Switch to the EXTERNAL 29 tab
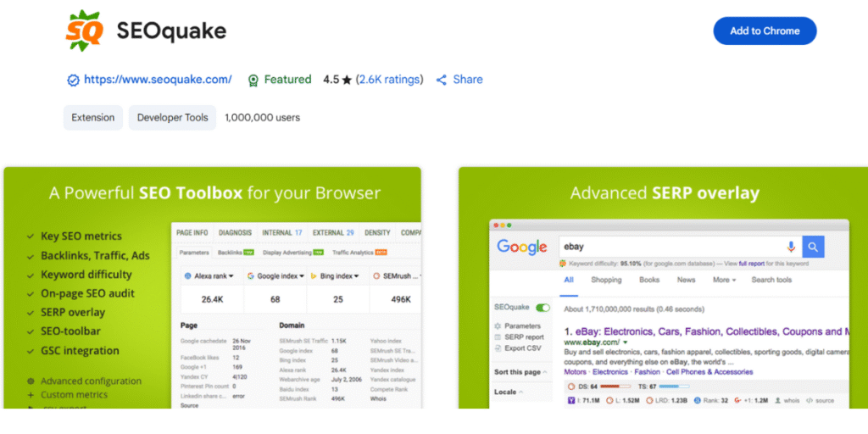868x434 pixels. (x=333, y=233)
